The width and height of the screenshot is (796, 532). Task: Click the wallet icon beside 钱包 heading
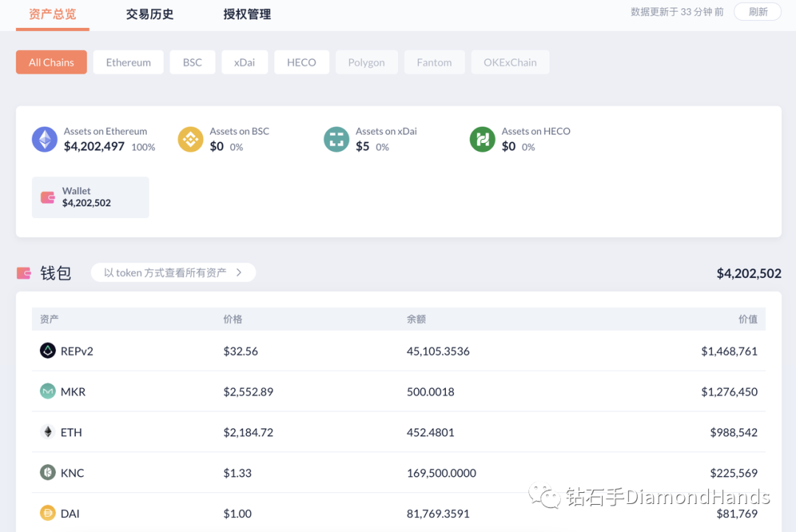click(x=24, y=273)
